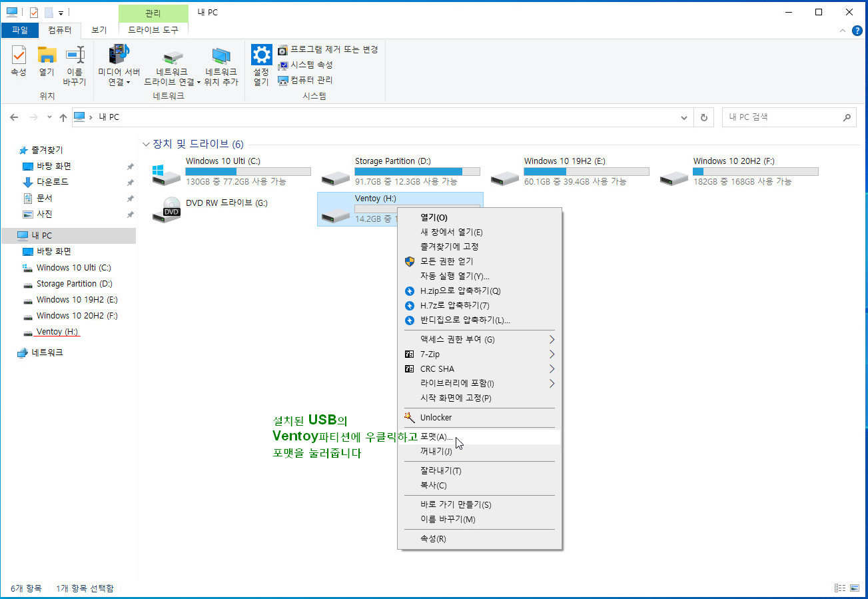
Task: Collapse the ribbon with the chevron
Action: click(x=843, y=30)
